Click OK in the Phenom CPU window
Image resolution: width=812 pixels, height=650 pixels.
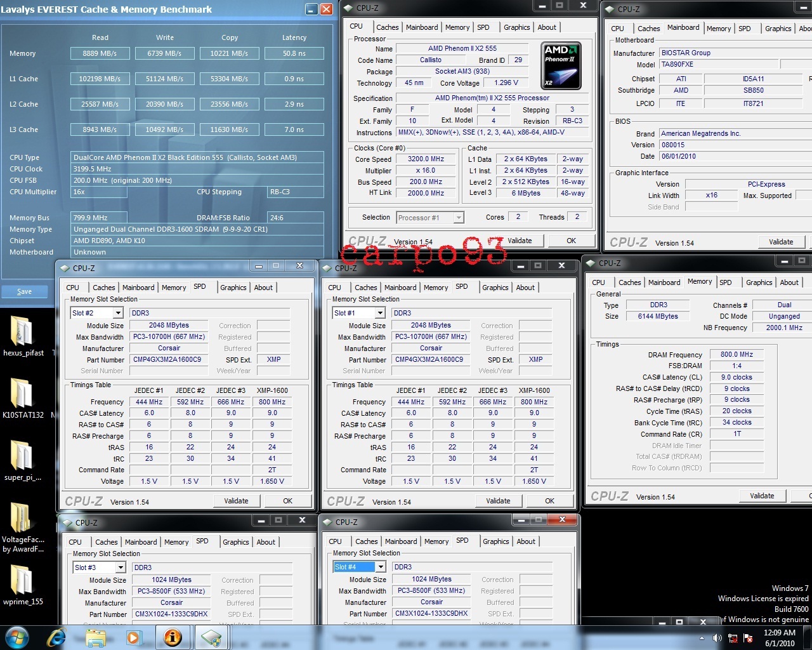(x=572, y=241)
